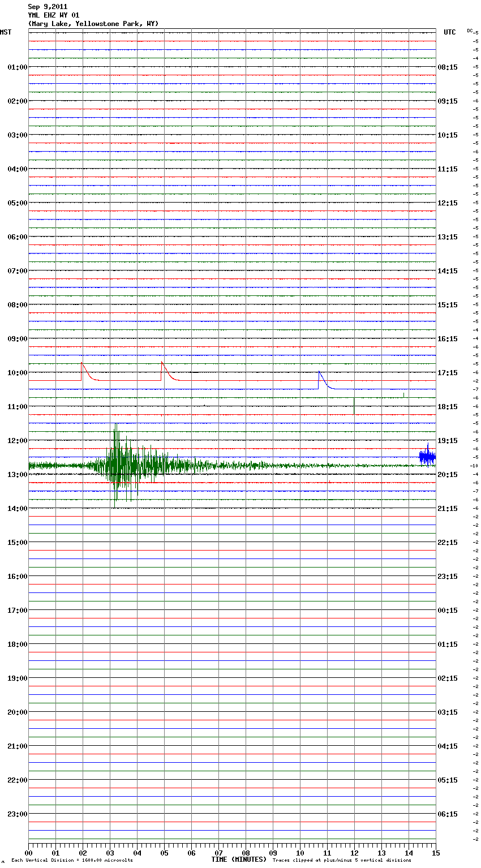
Task: Click the 09 minute axis tick label
Action: (273, 853)
